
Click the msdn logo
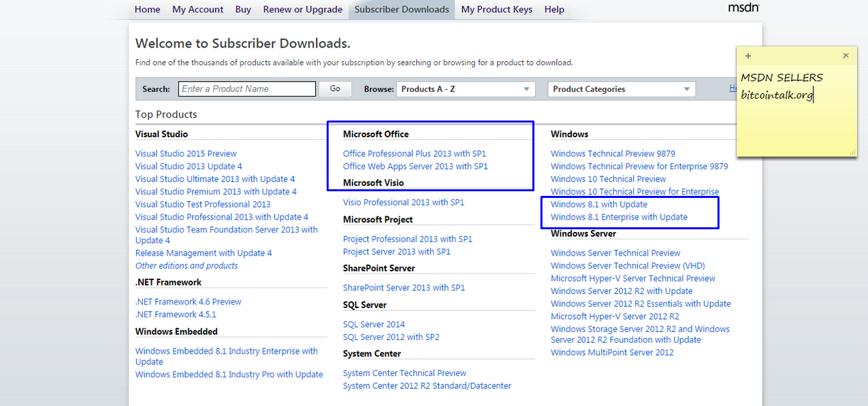pyautogui.click(x=743, y=7)
